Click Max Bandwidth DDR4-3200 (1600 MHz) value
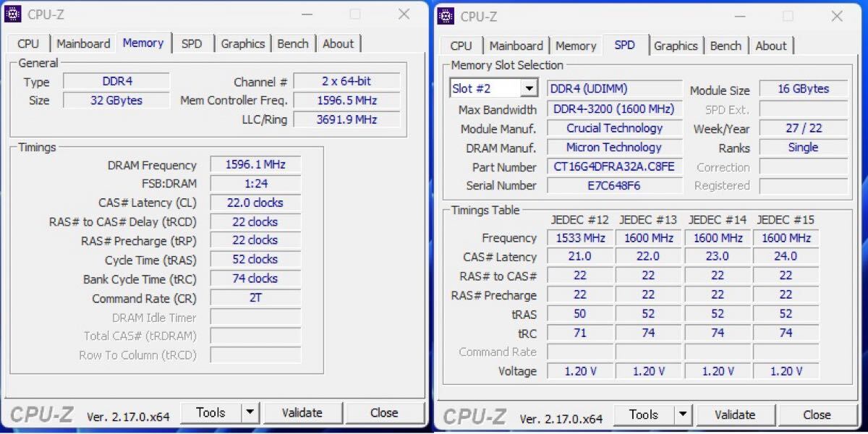This screenshot has height=434, width=868. tap(614, 109)
